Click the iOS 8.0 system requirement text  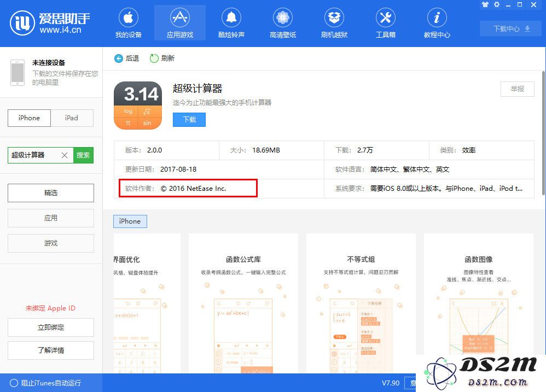pos(446,189)
